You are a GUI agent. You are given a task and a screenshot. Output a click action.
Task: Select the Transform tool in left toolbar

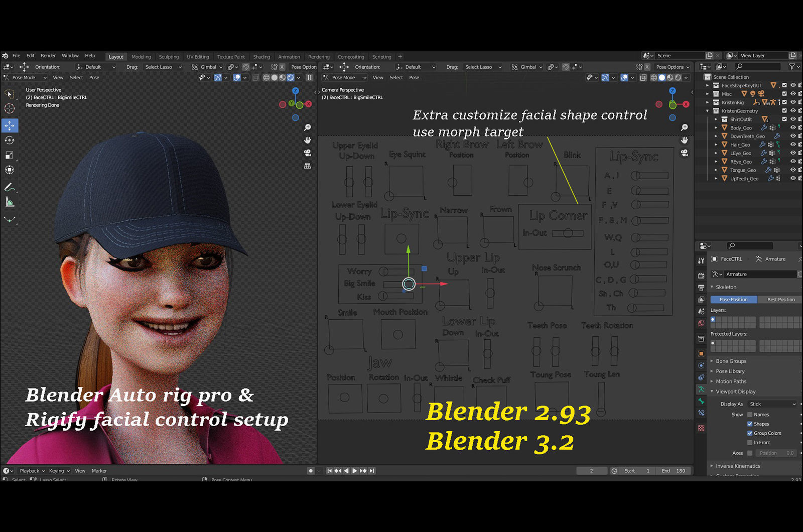click(10, 170)
